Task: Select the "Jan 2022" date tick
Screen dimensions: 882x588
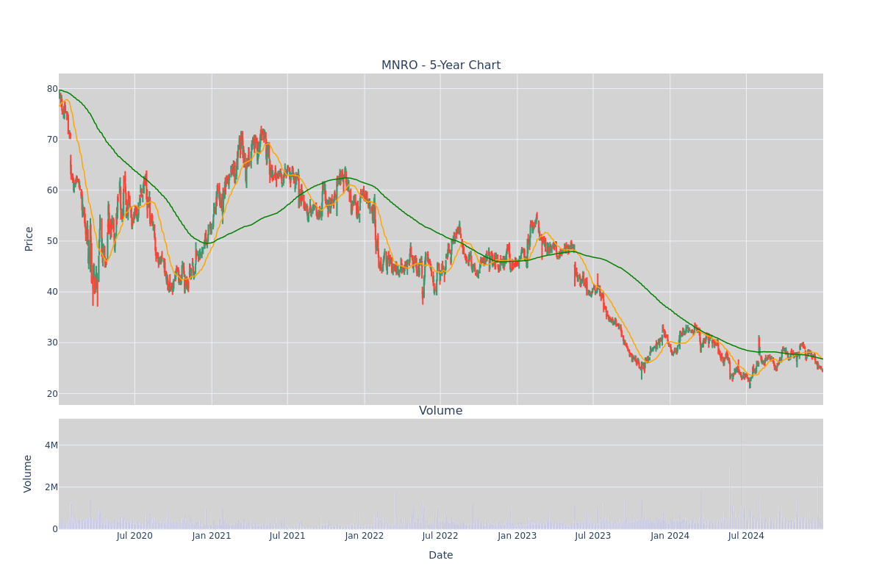Action: click(365, 536)
